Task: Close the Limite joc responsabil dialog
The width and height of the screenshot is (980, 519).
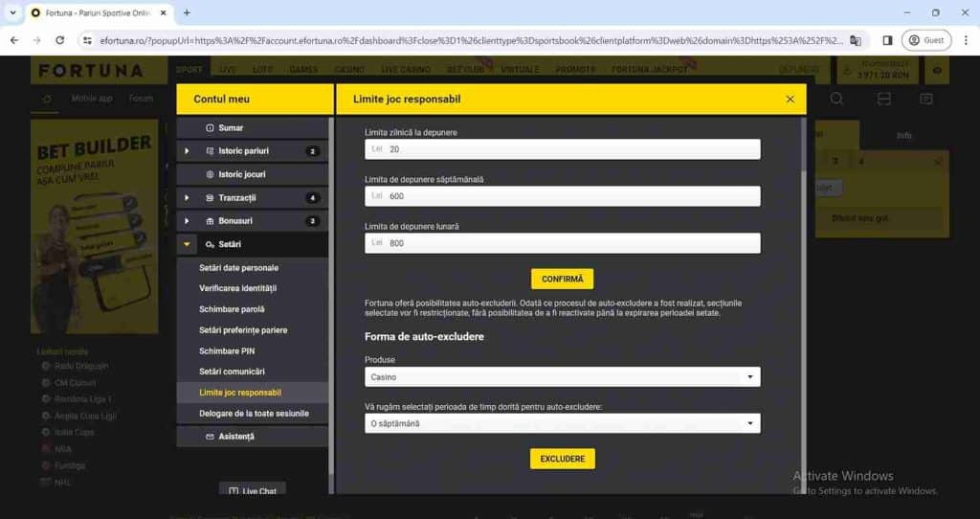Action: (790, 99)
